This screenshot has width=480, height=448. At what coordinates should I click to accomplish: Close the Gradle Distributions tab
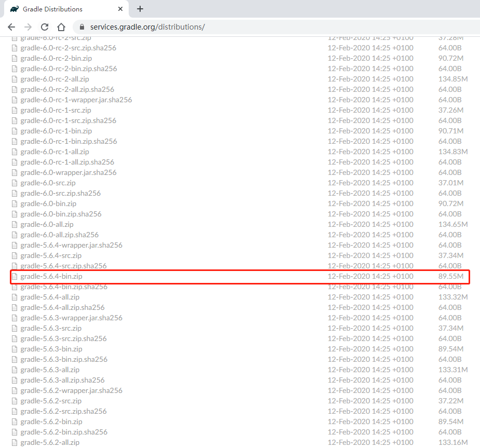[120, 9]
